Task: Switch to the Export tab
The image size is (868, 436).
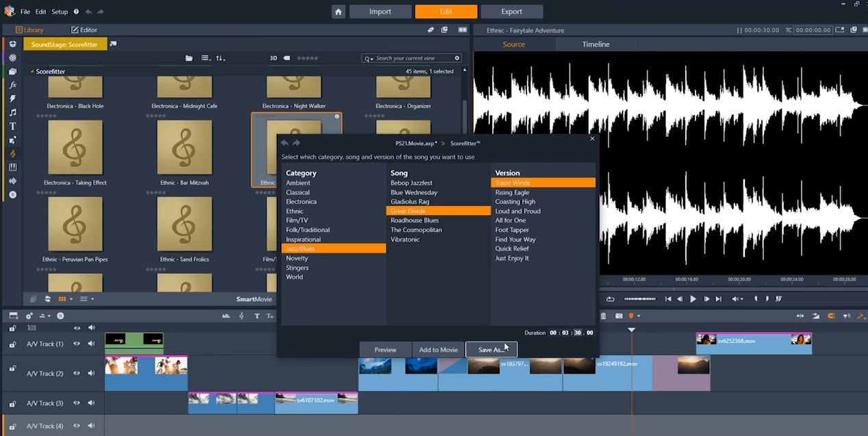Action: coord(511,12)
